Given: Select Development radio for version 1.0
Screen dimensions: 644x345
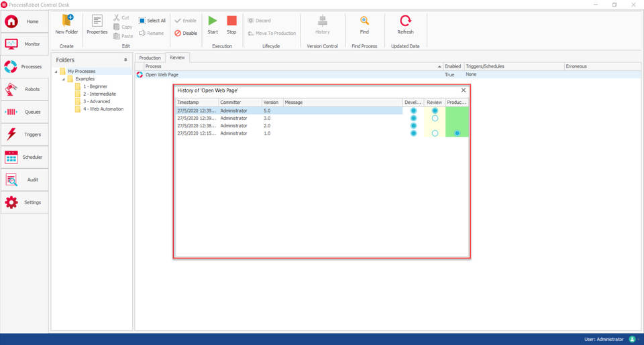Looking at the screenshot, I should 414,133.
